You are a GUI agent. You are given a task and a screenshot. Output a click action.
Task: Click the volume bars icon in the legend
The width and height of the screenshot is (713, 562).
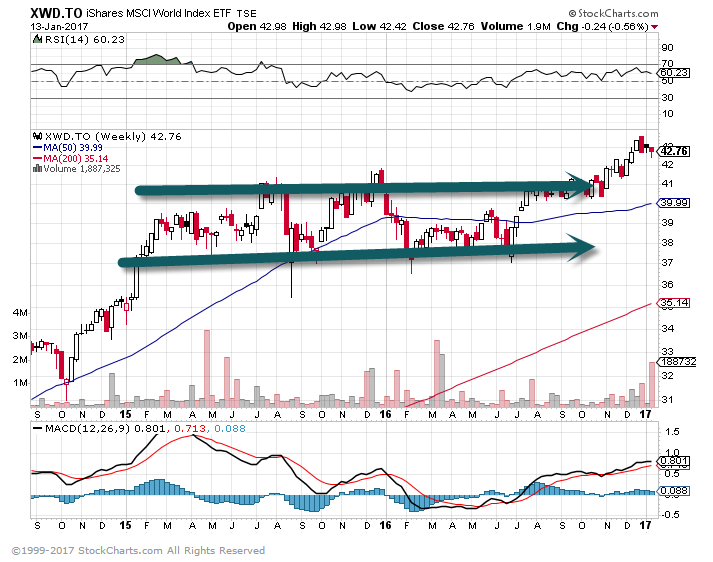[x=37, y=169]
